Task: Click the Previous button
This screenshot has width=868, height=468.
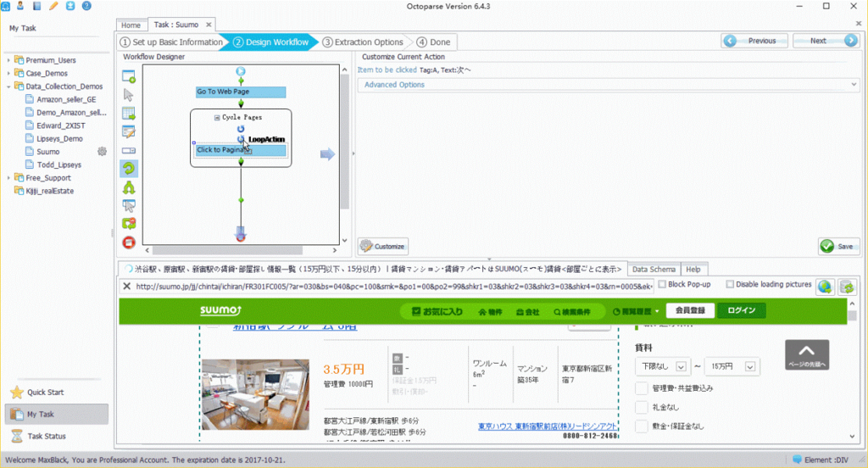Action: click(x=754, y=41)
